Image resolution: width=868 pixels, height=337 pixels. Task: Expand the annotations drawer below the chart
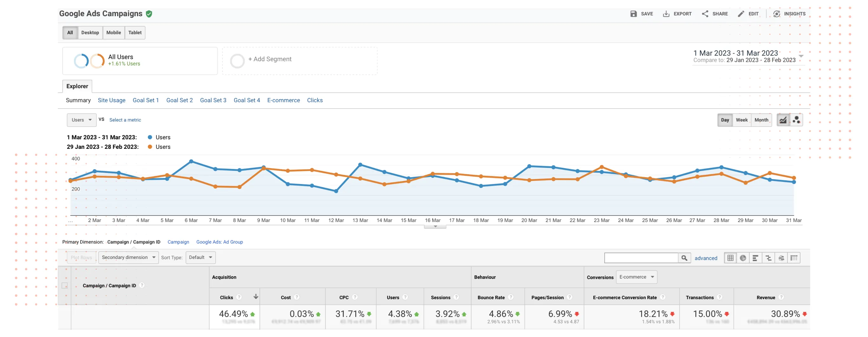coord(435,227)
